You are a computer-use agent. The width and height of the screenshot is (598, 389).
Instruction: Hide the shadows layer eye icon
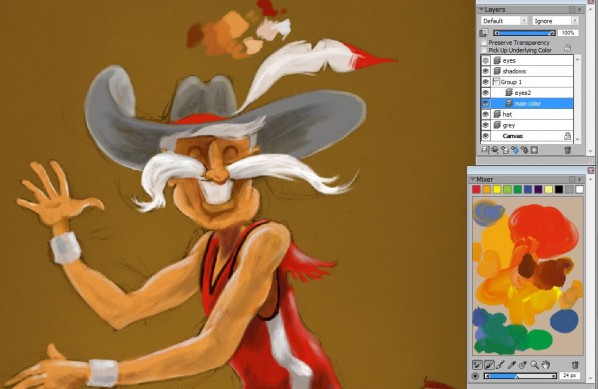pyautogui.click(x=485, y=71)
